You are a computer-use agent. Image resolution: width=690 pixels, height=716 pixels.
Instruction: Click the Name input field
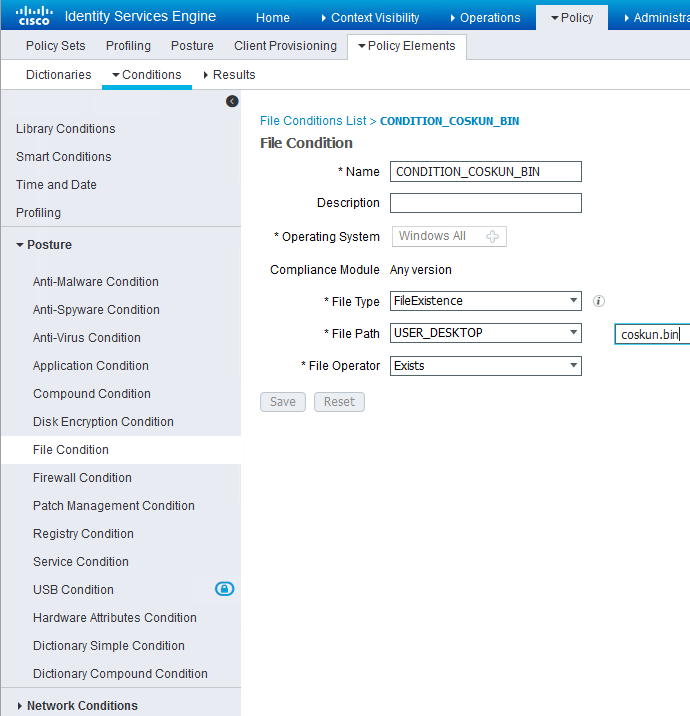point(485,172)
